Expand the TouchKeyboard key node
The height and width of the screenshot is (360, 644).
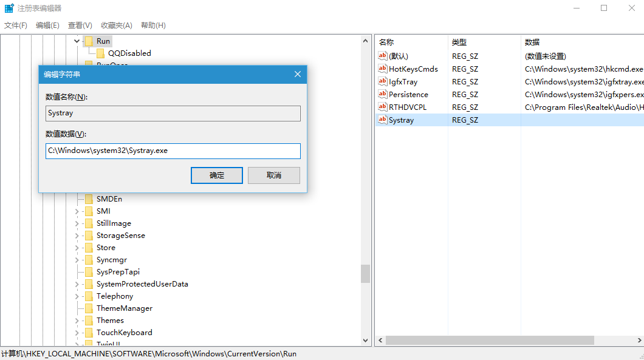tap(77, 333)
